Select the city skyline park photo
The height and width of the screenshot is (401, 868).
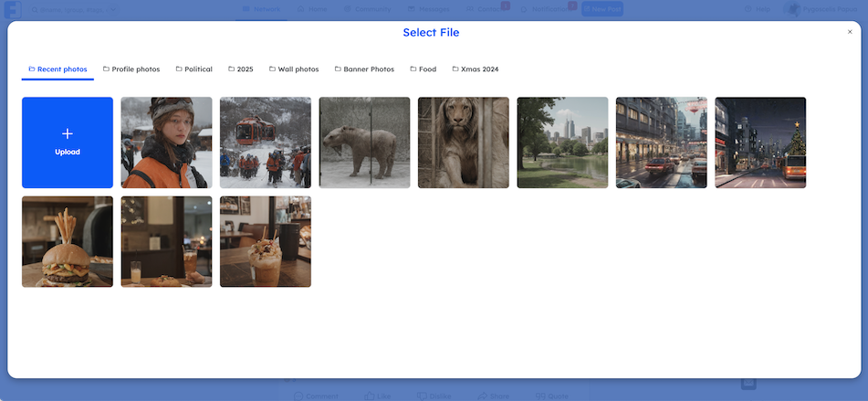pyautogui.click(x=562, y=142)
